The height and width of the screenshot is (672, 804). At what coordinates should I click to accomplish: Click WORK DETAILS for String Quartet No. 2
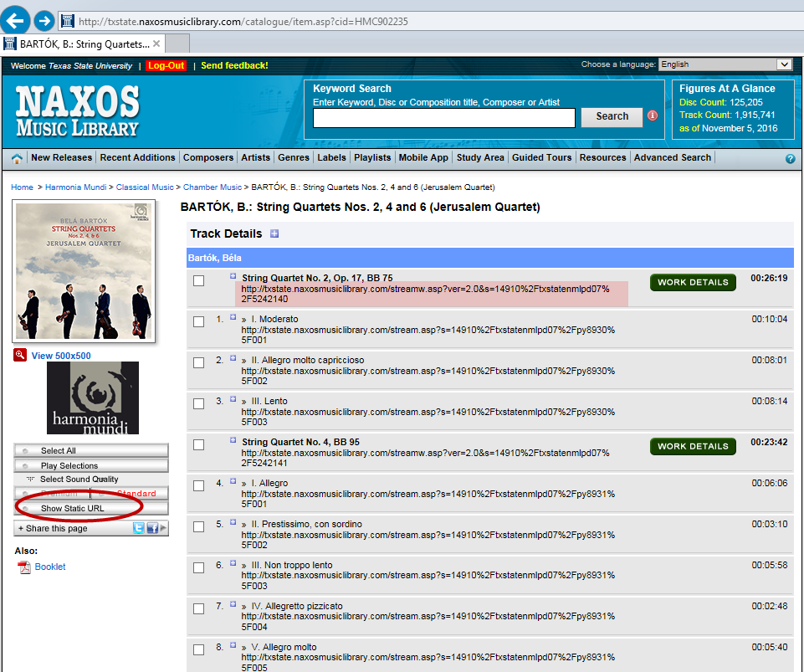[x=693, y=282]
